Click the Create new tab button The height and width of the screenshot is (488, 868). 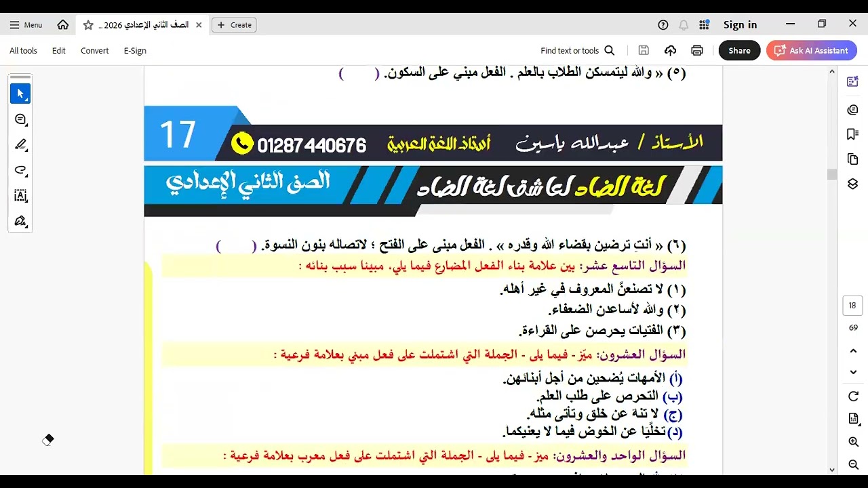(234, 25)
